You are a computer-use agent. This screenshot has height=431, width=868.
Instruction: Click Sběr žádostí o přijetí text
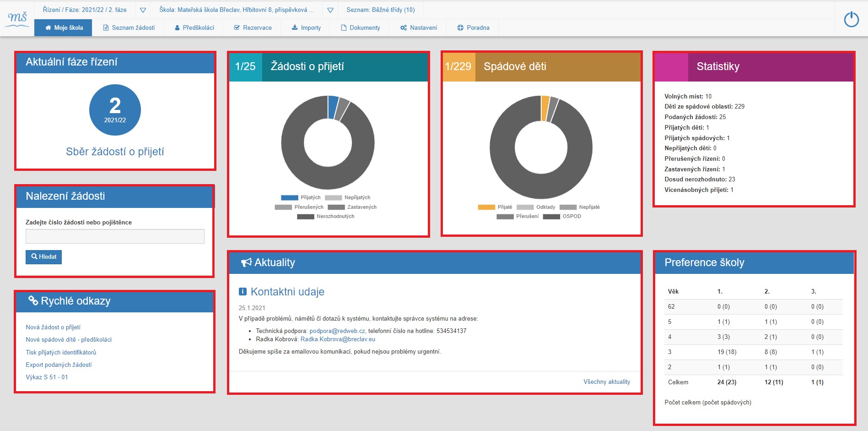click(115, 152)
